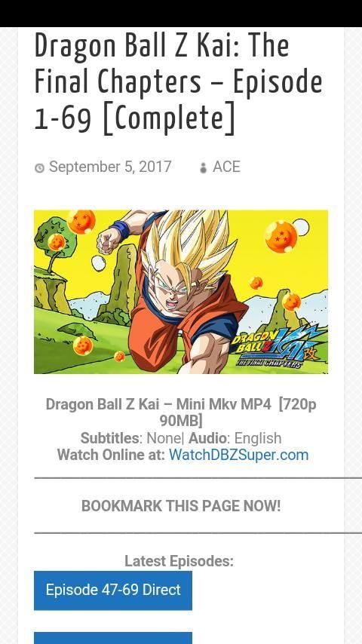This screenshot has width=362, height=644.
Task: Click the Subtitles: None label
Action: point(130,438)
